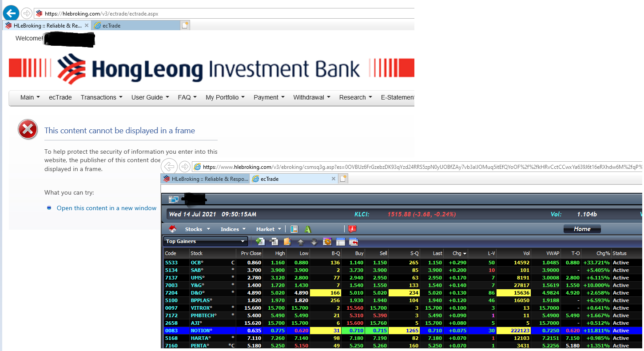The height and width of the screenshot is (351, 644).
Task: Open the Payment menu
Action: (269, 97)
